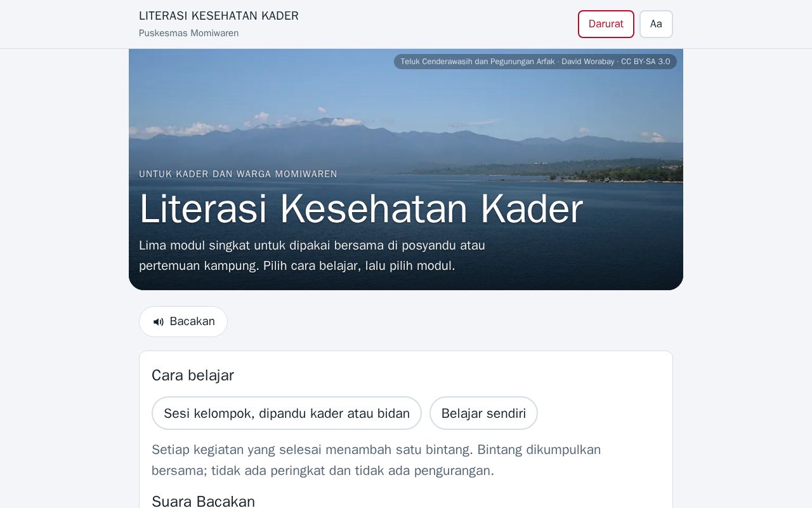
Task: Click the uppercase site title in the top header
Action: click(219, 16)
